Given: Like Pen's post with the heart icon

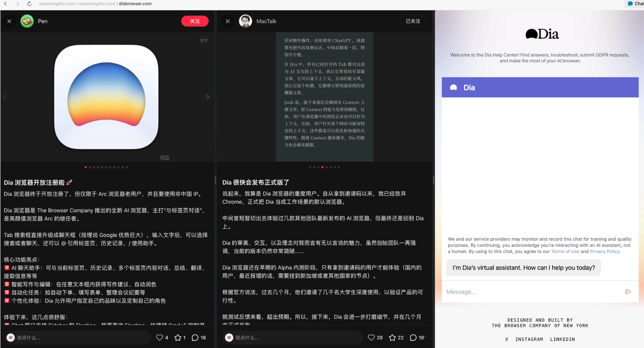Looking at the screenshot, I should click(x=160, y=337).
